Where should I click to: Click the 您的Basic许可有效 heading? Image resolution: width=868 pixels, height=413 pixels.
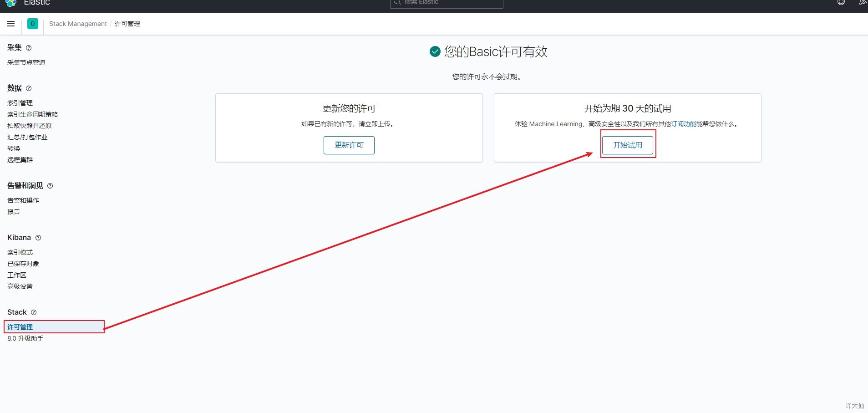[496, 51]
